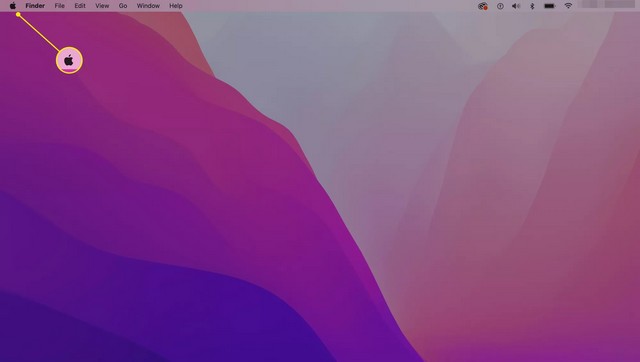Image resolution: width=640 pixels, height=362 pixels.
Task: Open the Help menu
Action: 176,6
